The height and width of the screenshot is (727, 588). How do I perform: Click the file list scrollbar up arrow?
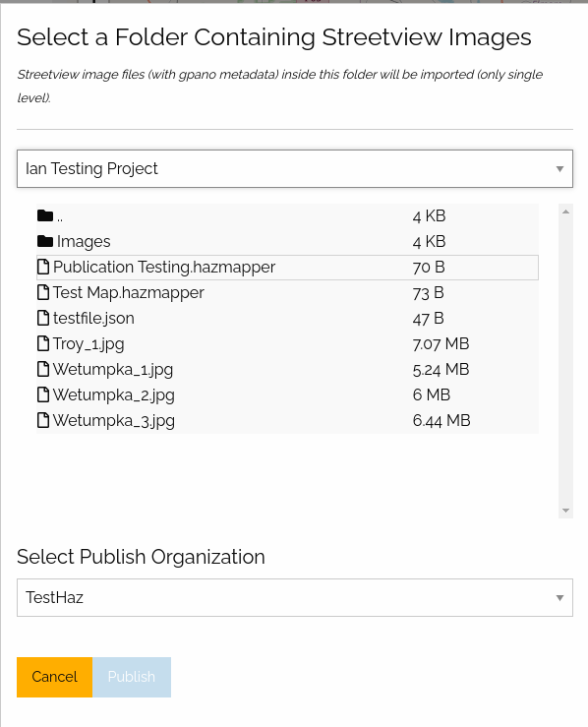[565, 212]
